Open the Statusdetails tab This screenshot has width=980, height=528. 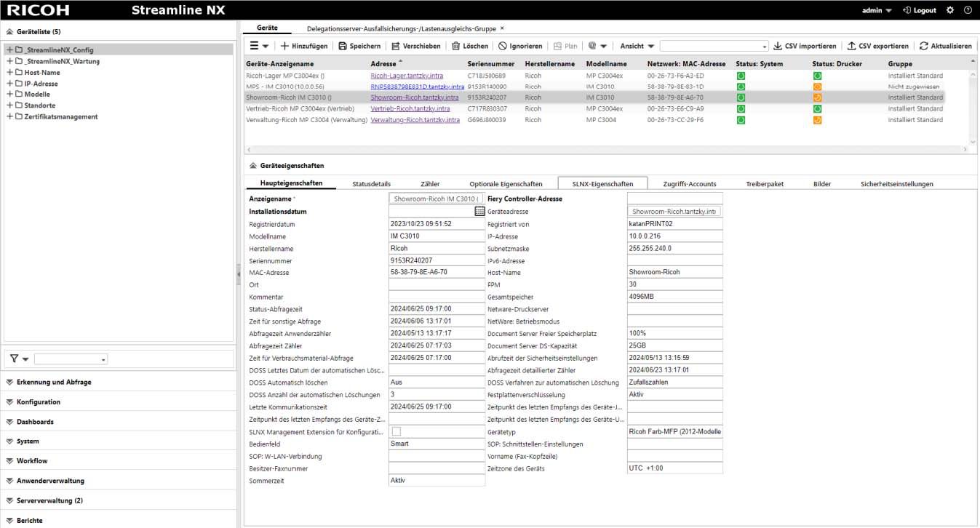tap(371, 183)
